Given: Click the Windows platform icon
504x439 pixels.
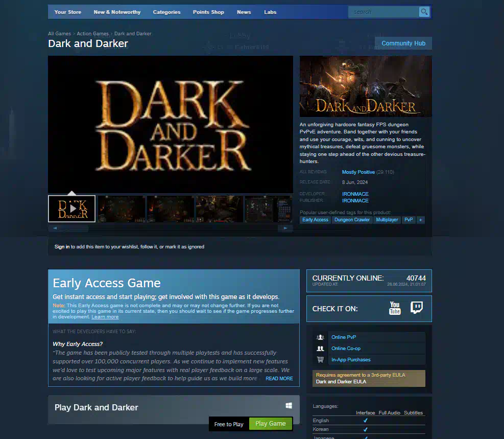Looking at the screenshot, I should (289, 406).
